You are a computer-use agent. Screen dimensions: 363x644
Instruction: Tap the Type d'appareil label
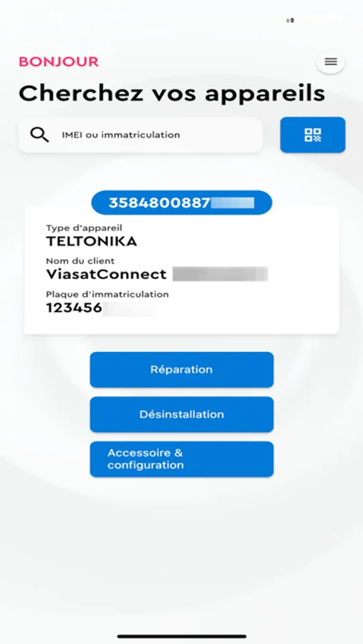coord(84,228)
